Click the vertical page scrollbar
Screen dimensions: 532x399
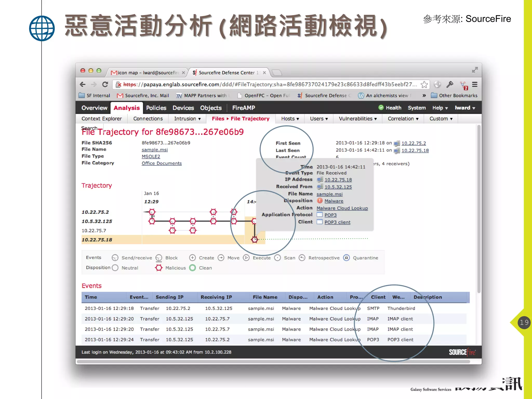click(x=479, y=209)
